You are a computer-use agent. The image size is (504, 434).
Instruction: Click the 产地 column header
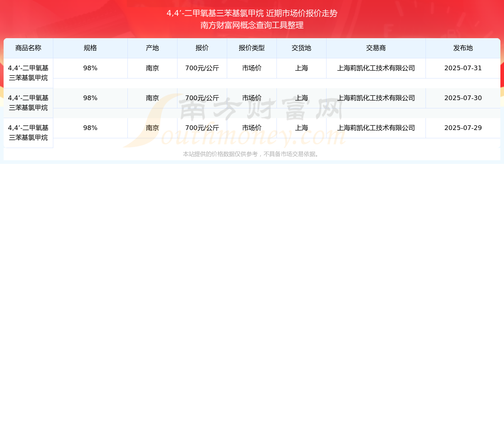tap(152, 48)
